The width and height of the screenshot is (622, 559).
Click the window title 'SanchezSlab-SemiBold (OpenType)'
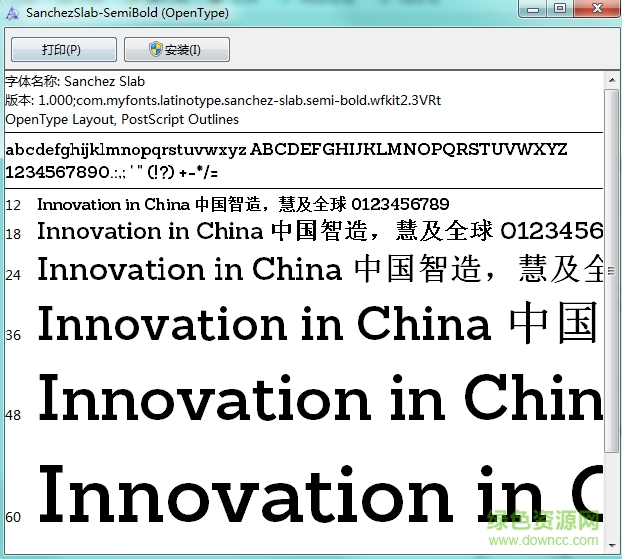pos(127,13)
